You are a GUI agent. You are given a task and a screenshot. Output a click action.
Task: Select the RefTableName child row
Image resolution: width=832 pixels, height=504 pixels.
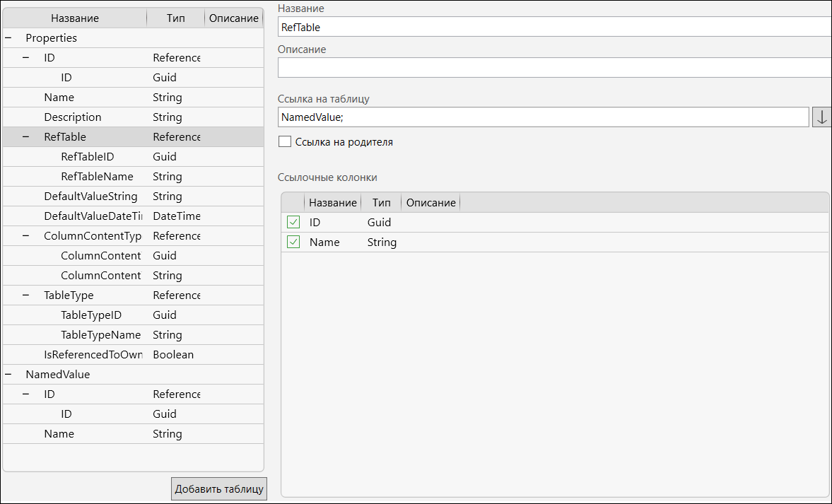(x=97, y=177)
